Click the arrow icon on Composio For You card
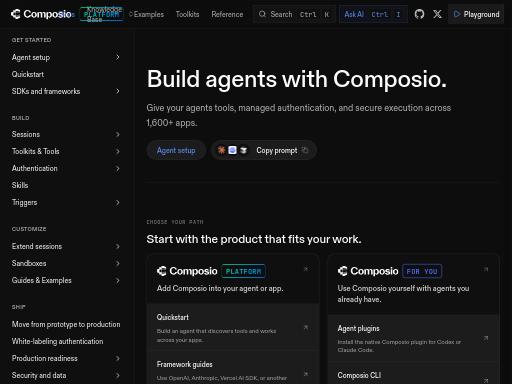 coord(486,269)
